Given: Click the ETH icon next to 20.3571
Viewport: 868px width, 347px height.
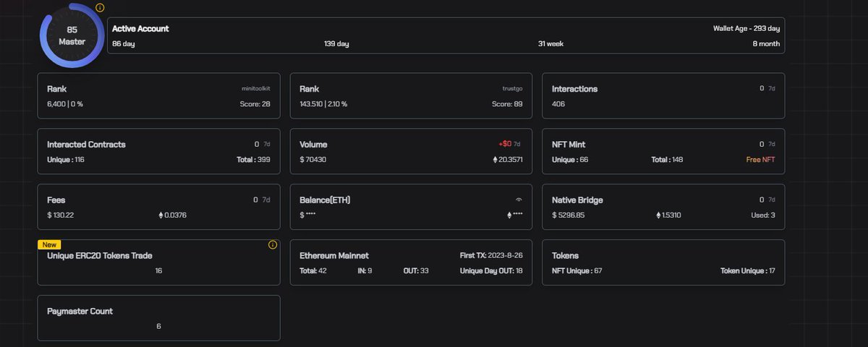Looking at the screenshot, I should pos(495,159).
